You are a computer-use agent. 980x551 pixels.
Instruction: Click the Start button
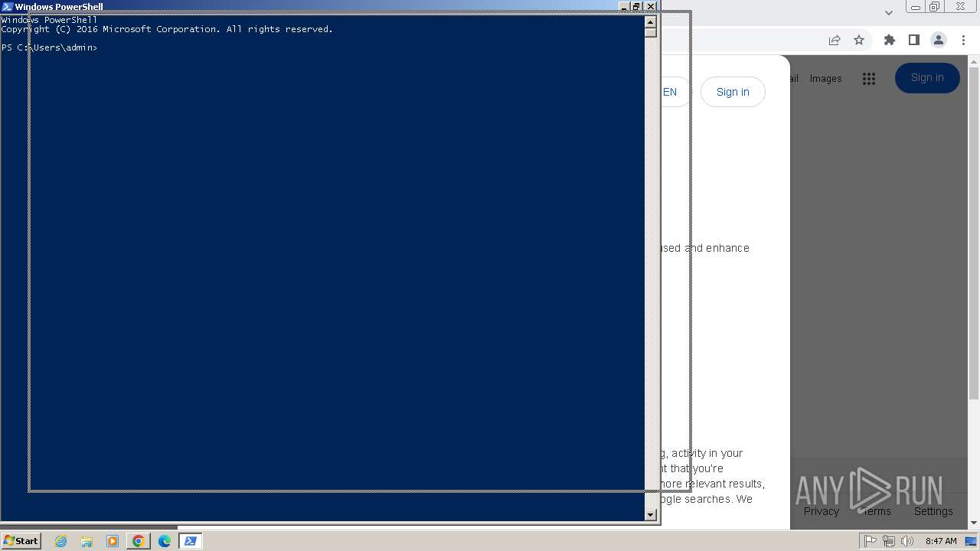point(21,541)
